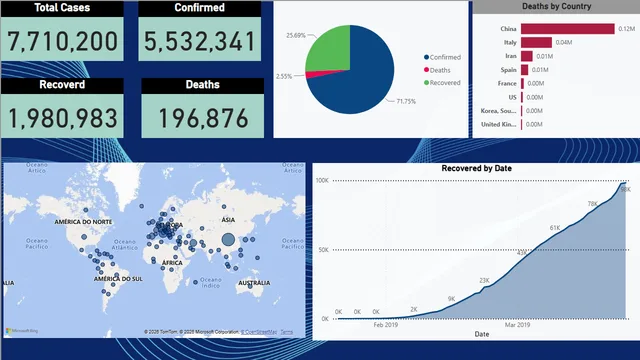The width and height of the screenshot is (640, 360).
Task: Click the 78K data label on line chart
Action: (x=593, y=204)
